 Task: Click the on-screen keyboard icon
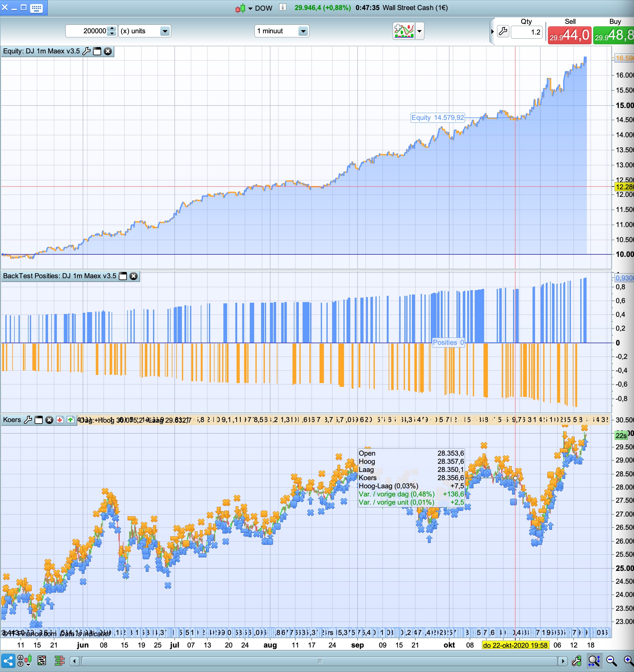coord(36,8)
